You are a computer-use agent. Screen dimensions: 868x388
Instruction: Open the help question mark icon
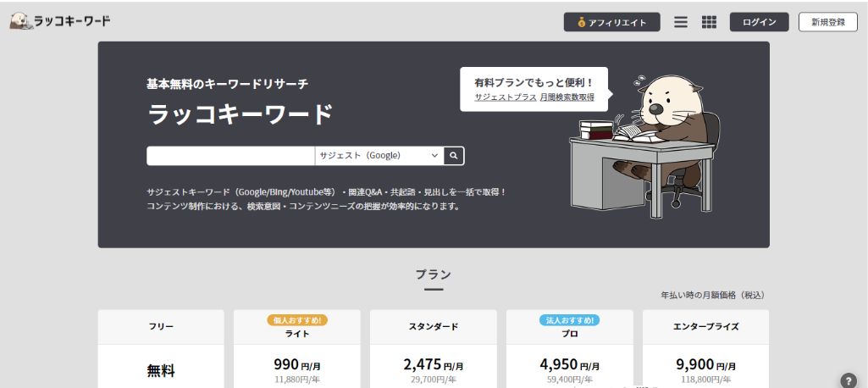pos(848,380)
